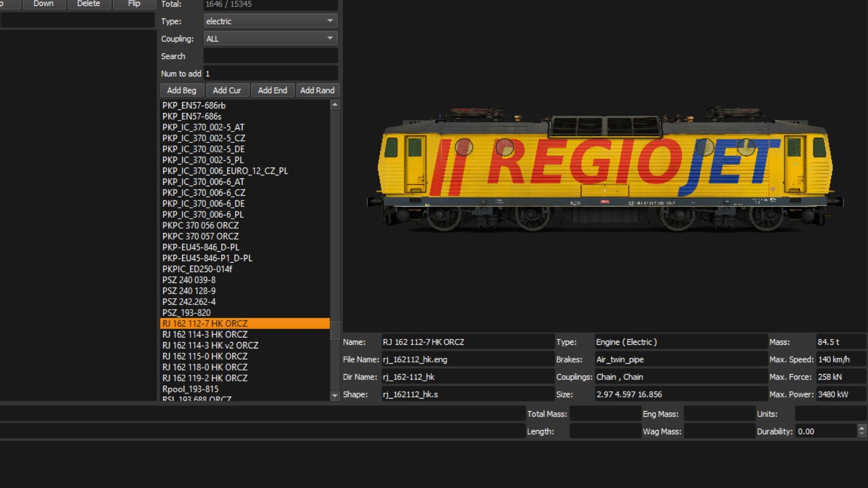This screenshot has height=488, width=868.
Task: Open the Type dropdown showing electric
Action: click(x=270, y=21)
